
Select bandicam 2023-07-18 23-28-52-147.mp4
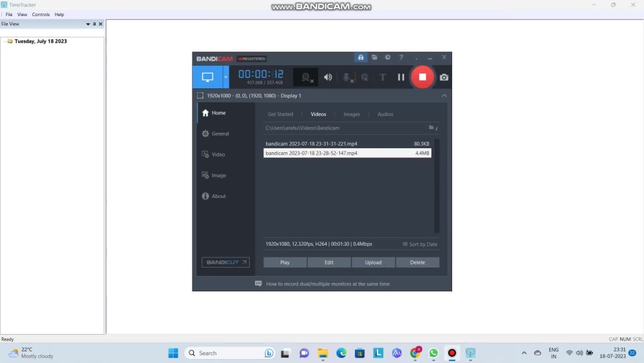[x=348, y=153]
